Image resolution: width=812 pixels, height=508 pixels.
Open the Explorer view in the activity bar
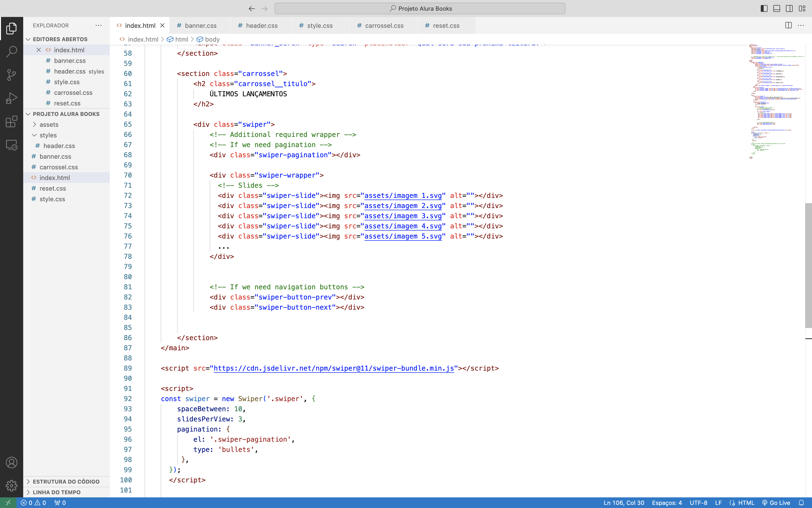tap(11, 29)
